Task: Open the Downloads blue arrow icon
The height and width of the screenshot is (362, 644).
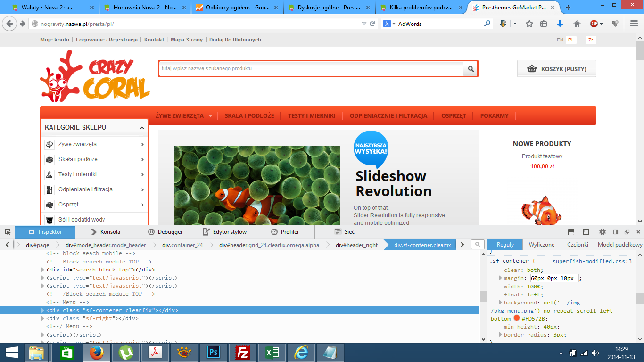Action: 560,24
